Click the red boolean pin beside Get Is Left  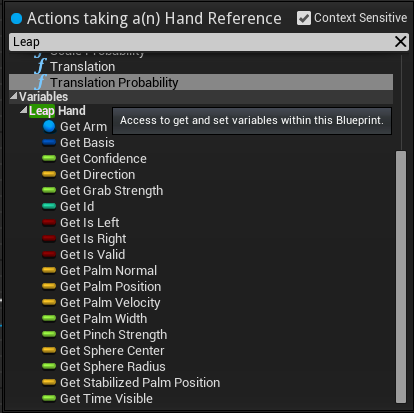coord(49,223)
